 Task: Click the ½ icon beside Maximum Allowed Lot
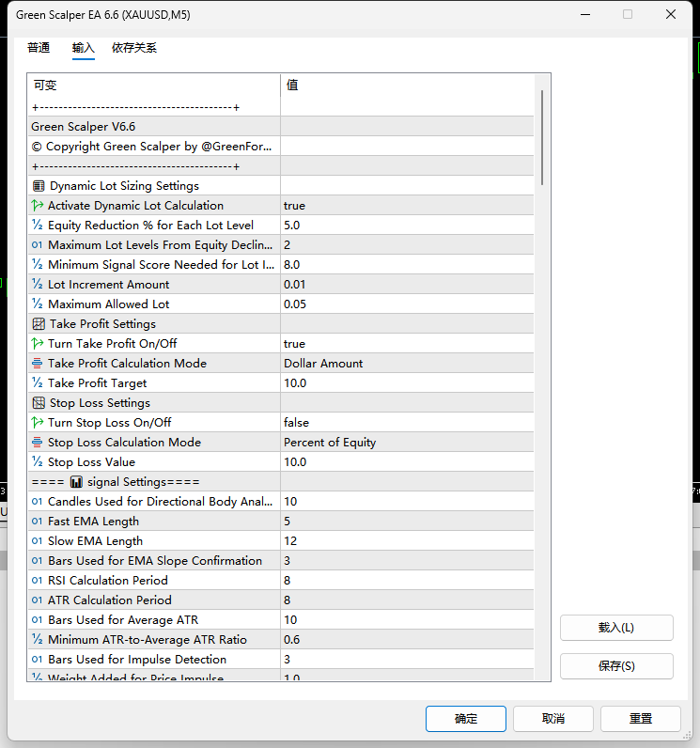tap(38, 304)
